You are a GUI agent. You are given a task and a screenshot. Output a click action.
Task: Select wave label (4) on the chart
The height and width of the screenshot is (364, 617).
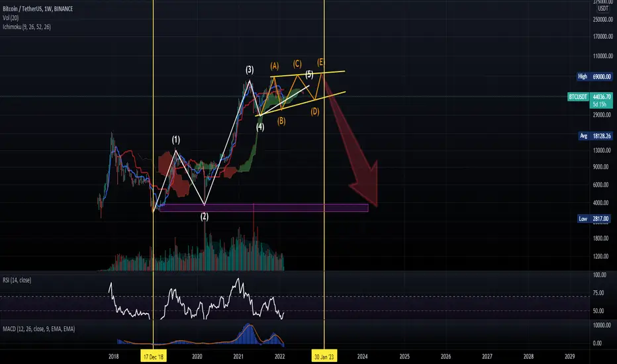260,127
